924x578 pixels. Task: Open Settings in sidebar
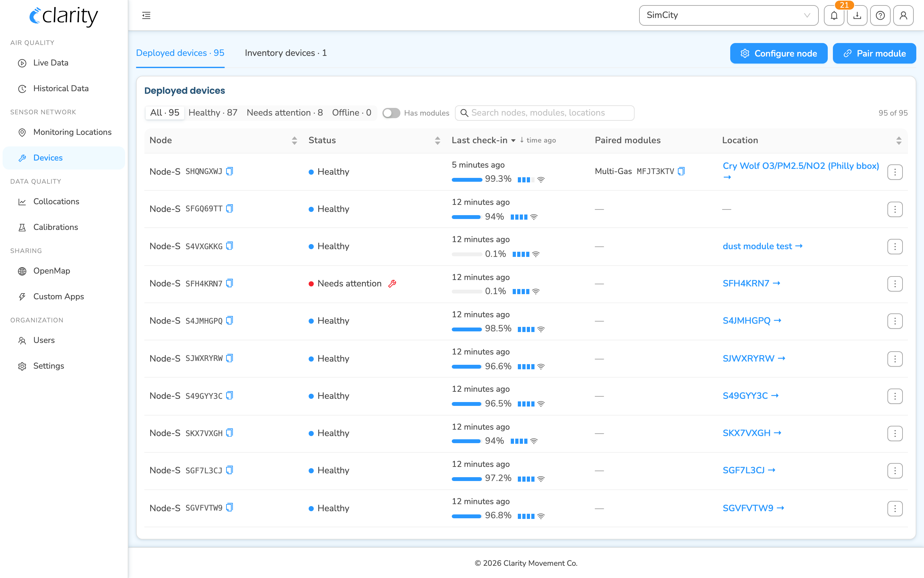[x=64, y=365]
